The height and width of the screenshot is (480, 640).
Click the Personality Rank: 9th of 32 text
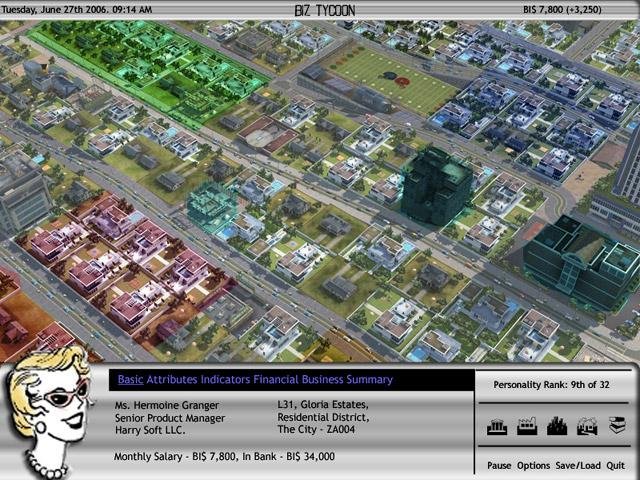point(551,384)
